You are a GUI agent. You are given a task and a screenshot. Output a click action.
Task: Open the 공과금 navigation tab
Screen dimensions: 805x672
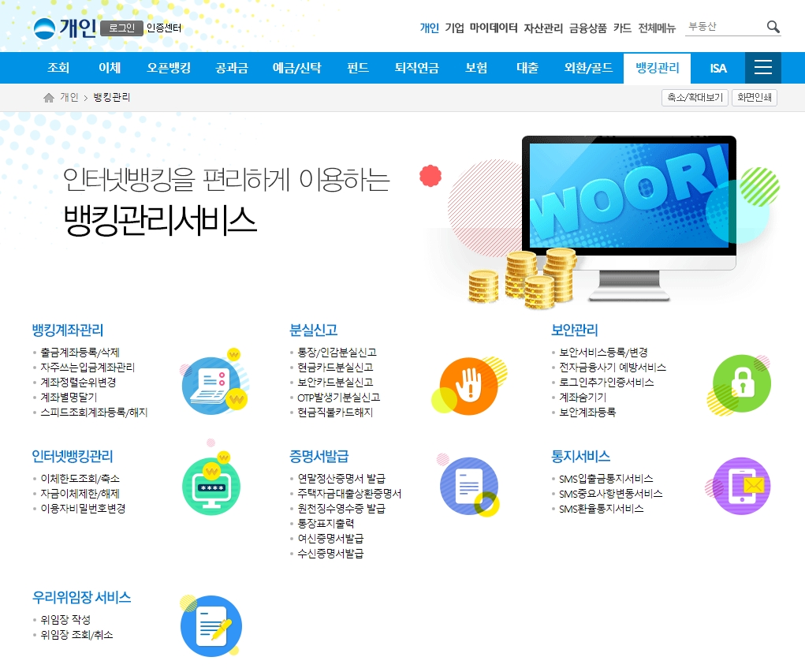(x=232, y=68)
